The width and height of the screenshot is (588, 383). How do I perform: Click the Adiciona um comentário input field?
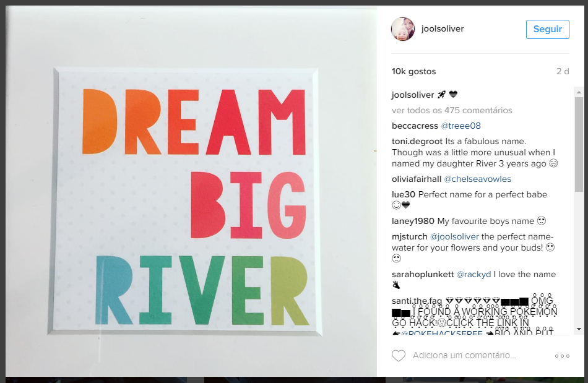tap(464, 355)
